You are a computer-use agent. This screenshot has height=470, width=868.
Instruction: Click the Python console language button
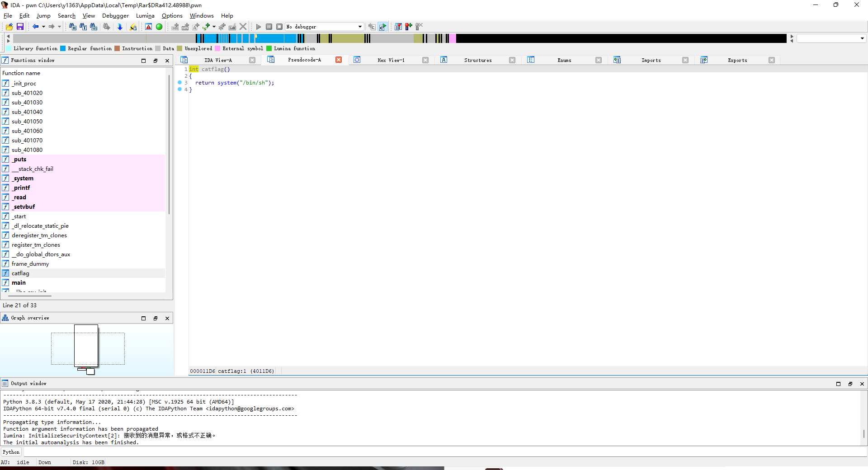click(x=11, y=452)
